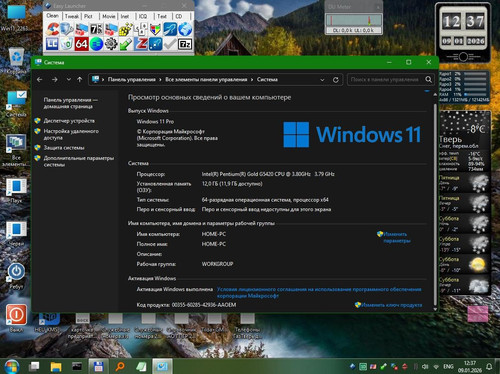This screenshot has height=374, width=500.
Task: Launch the blue globe icon in Easy Launcher
Action: 185,29
